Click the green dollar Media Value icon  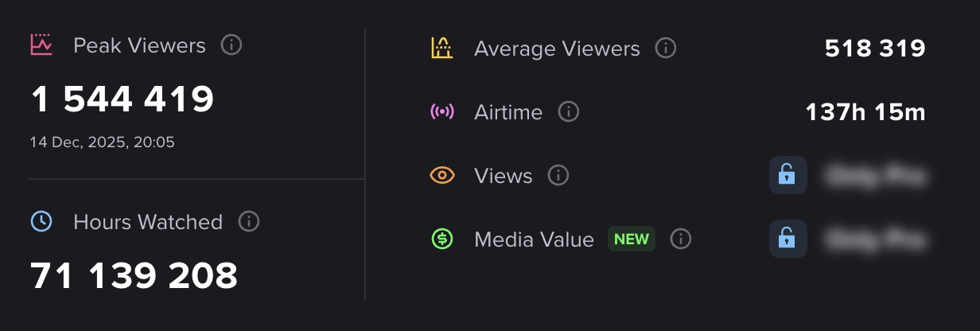442,239
